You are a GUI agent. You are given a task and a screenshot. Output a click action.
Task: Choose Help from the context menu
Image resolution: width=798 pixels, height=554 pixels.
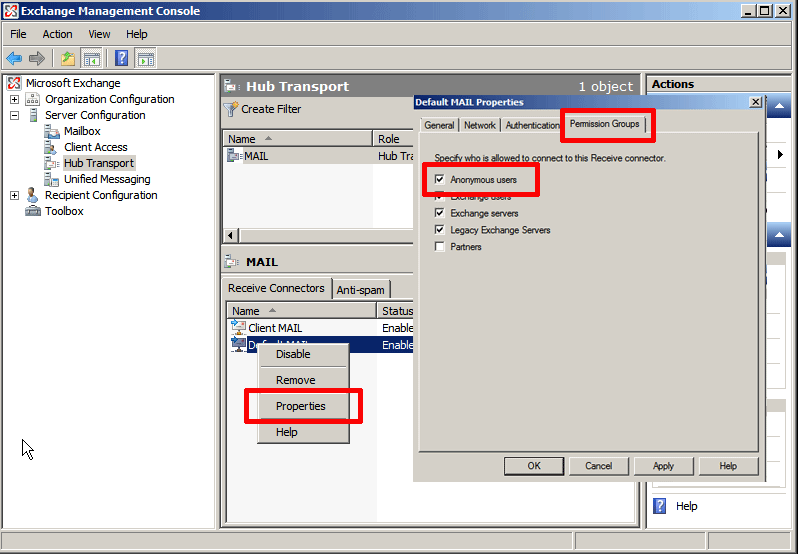pos(303,432)
